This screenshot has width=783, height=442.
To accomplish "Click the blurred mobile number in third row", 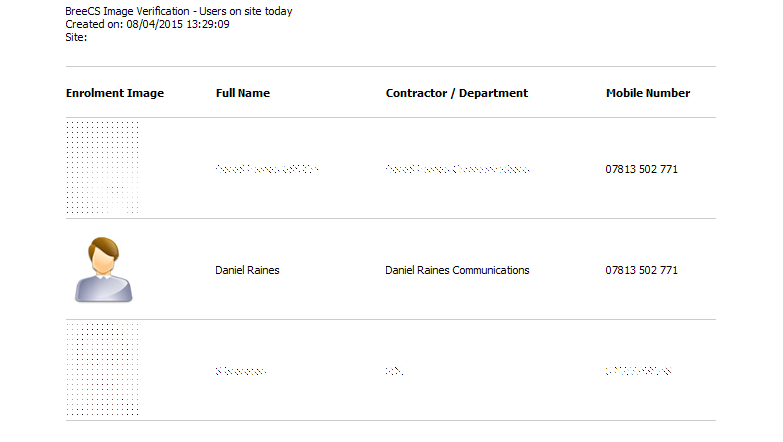I will 637,371.
